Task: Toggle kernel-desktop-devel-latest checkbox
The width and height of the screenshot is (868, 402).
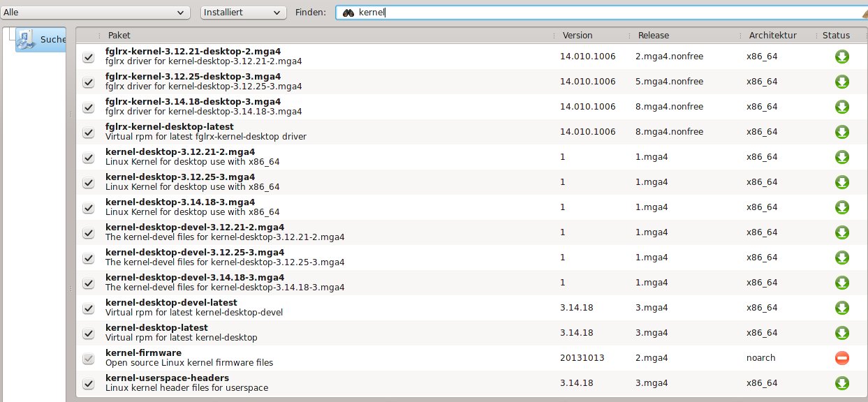Action: 88,308
